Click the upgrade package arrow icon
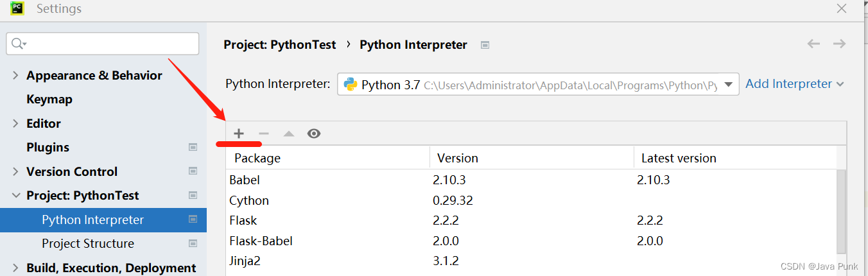The height and width of the screenshot is (276, 868). point(289,134)
